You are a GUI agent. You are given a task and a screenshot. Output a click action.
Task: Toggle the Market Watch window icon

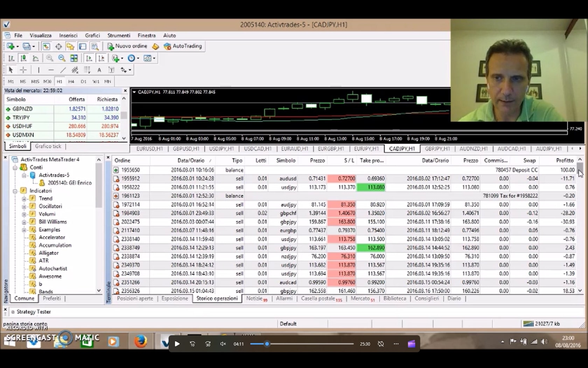(46, 46)
